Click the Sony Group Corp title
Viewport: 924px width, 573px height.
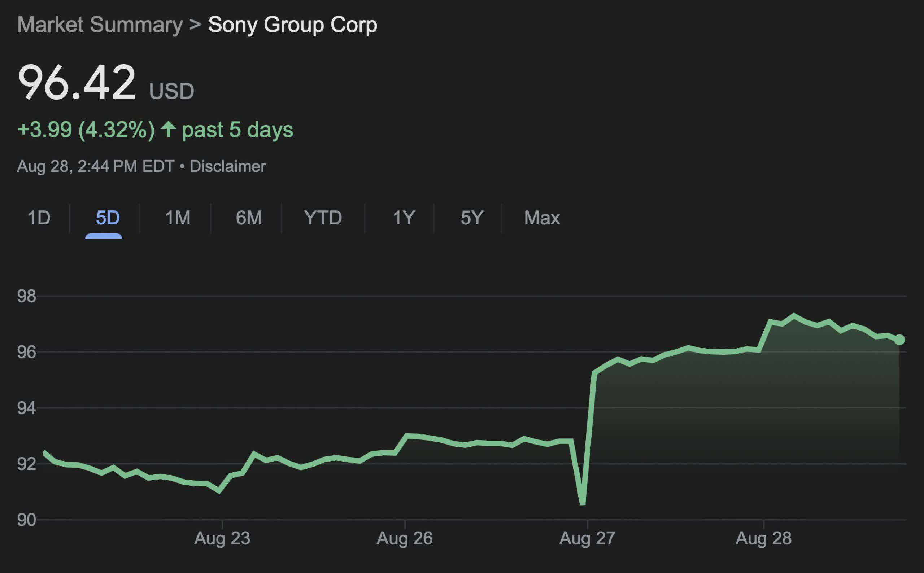293,25
